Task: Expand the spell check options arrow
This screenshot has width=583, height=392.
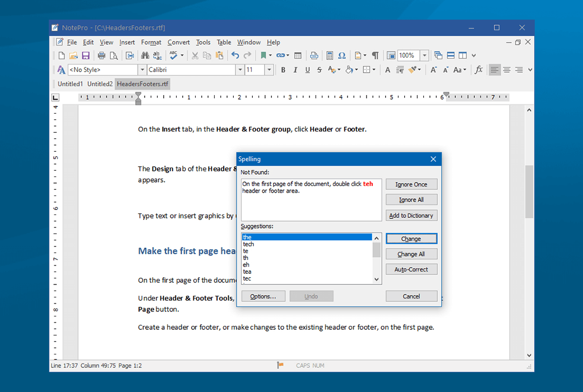Action: pyautogui.click(x=182, y=56)
